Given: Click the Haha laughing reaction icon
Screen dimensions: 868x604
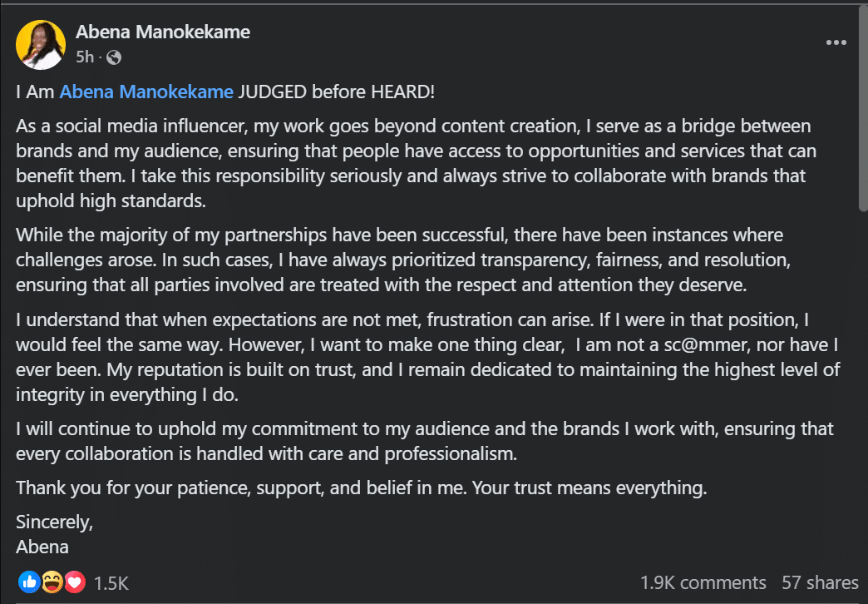Looking at the screenshot, I should (52, 582).
